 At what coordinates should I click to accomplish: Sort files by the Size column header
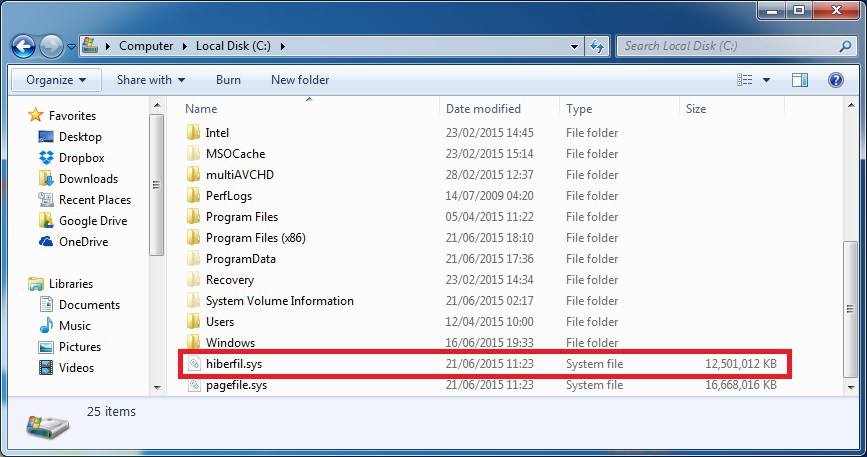[x=695, y=109]
